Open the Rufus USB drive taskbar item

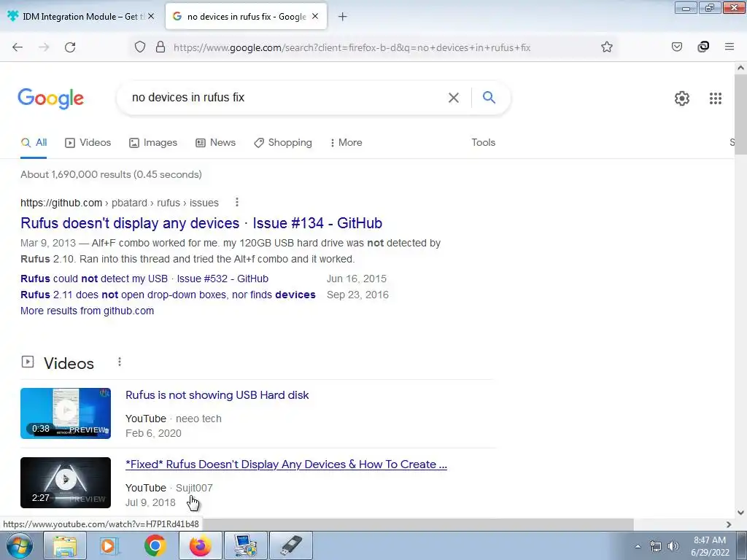pos(291,545)
